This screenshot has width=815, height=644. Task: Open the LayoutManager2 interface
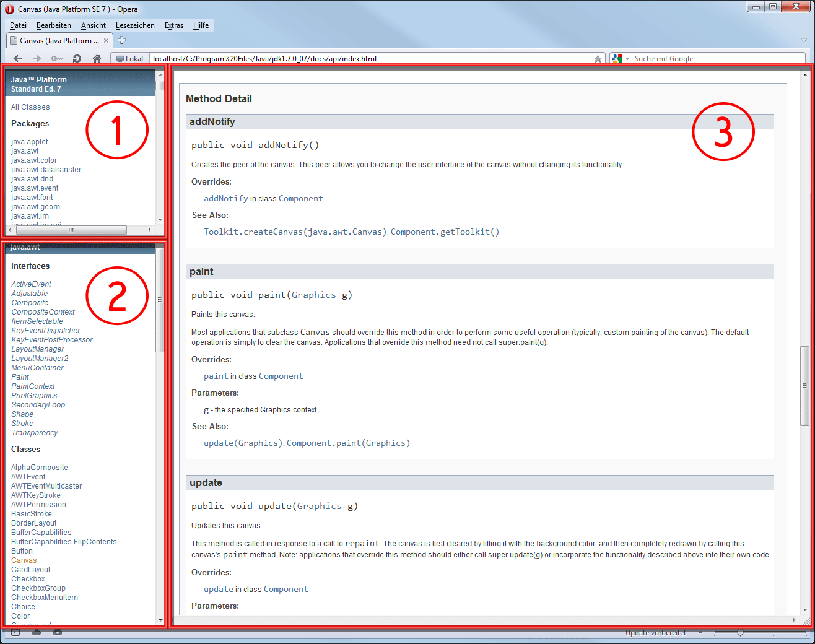[40, 359]
